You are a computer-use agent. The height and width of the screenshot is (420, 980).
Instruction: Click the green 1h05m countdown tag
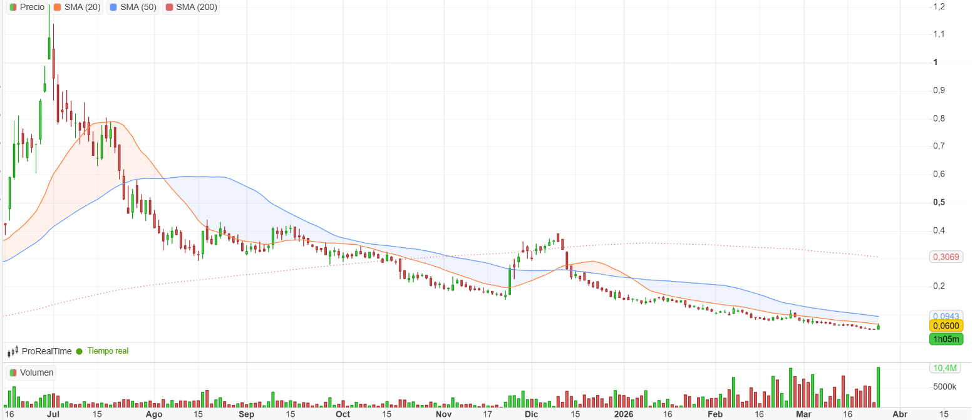click(x=946, y=339)
